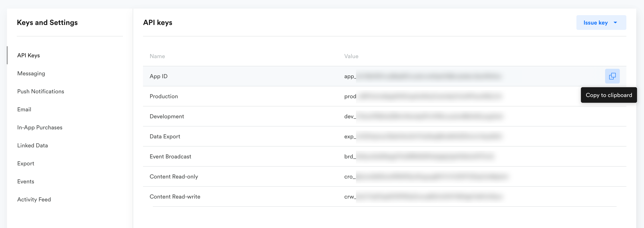Go to Push Notifications settings
Image resolution: width=644 pixels, height=228 pixels.
tap(41, 91)
